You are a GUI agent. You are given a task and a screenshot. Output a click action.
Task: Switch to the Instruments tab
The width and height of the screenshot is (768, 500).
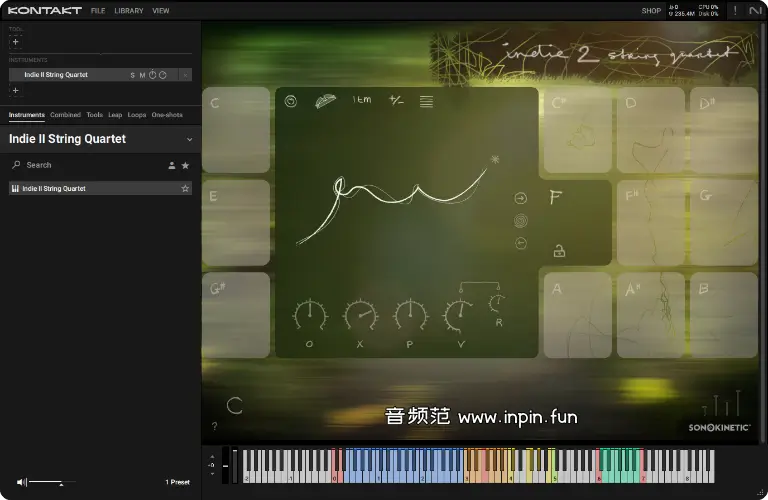26,115
